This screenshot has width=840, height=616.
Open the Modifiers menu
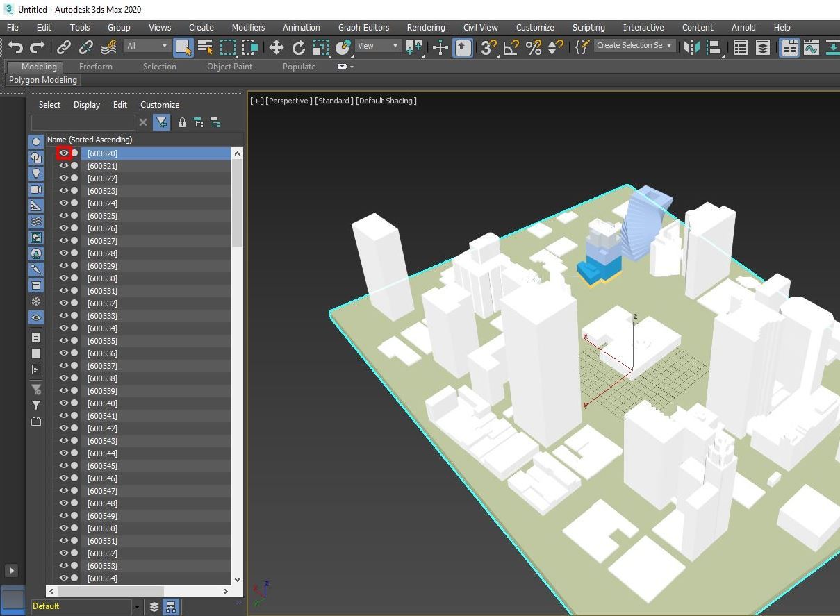click(248, 27)
